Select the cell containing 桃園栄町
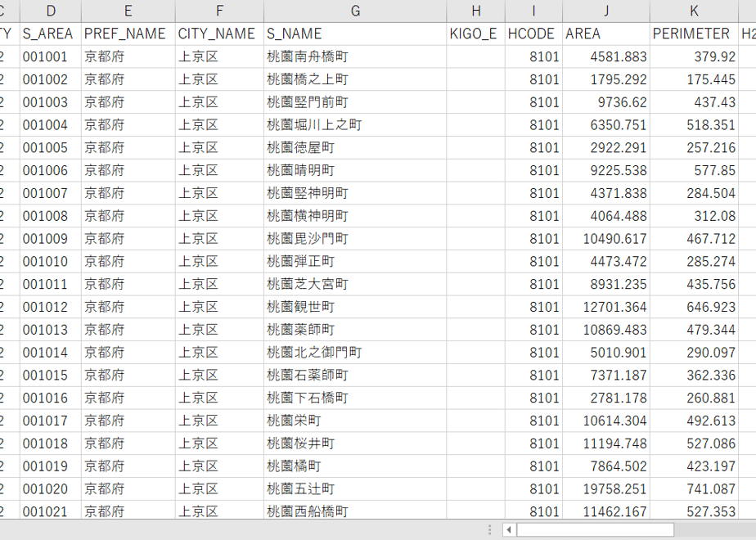 [355, 421]
